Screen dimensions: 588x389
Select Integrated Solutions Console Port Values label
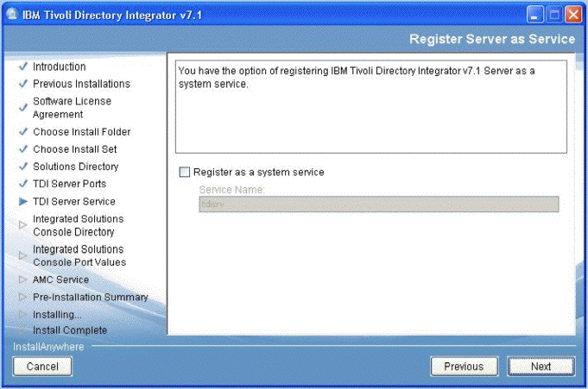pyautogui.click(x=79, y=255)
